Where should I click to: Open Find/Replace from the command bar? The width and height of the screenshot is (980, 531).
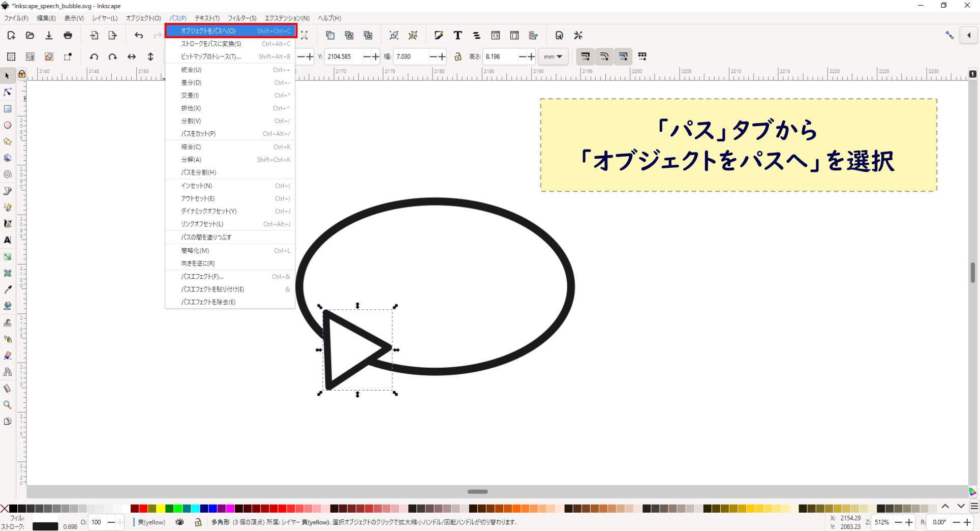(559, 35)
